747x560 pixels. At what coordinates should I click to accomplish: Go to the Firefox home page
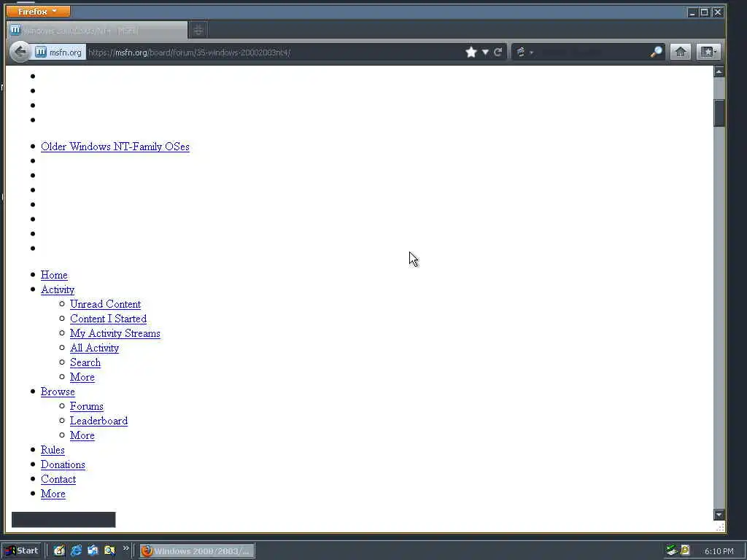tap(681, 52)
